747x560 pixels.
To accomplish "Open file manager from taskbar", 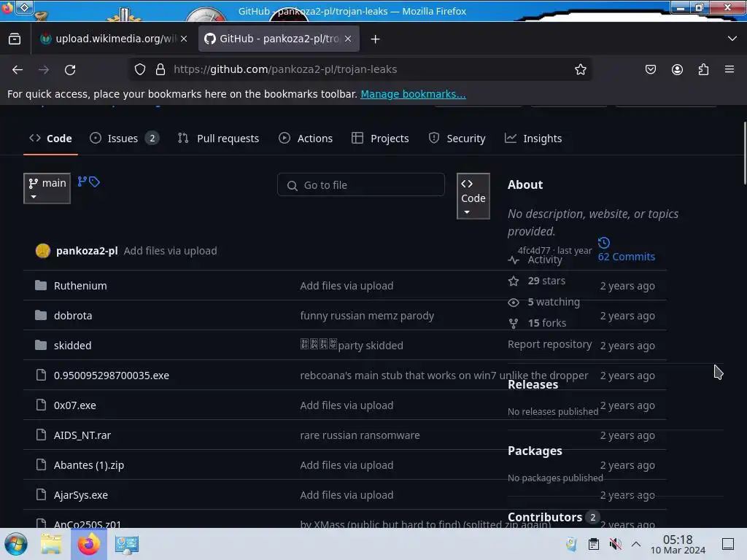I will 51,544.
